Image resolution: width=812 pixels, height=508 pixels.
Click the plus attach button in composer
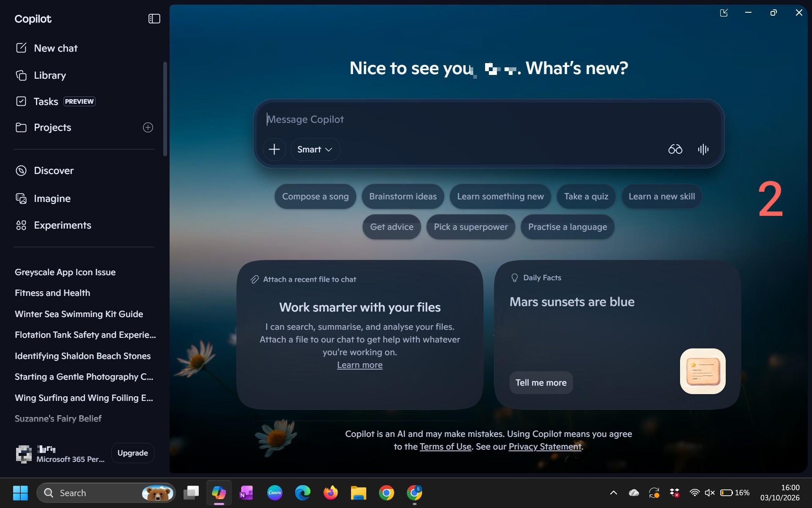[274, 149]
